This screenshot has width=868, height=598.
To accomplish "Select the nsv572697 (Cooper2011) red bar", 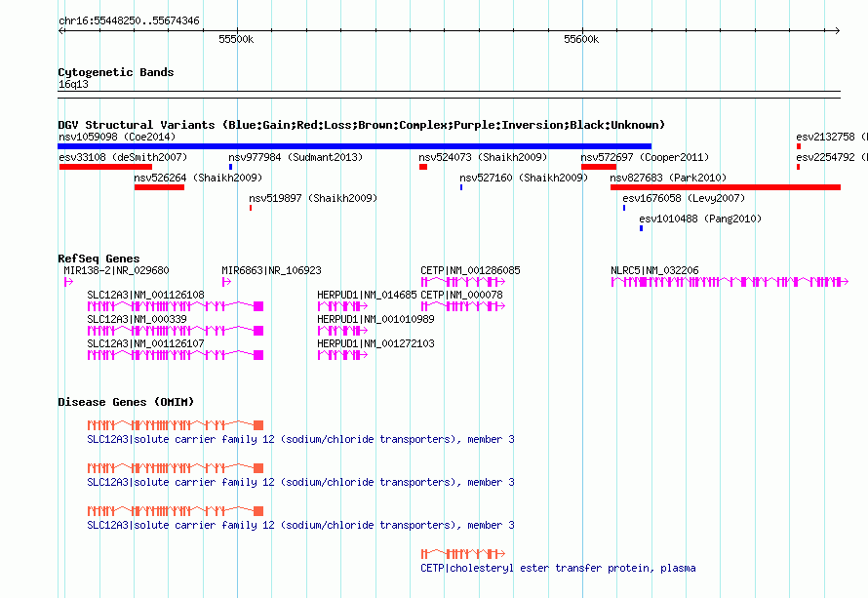I will click(x=599, y=167).
